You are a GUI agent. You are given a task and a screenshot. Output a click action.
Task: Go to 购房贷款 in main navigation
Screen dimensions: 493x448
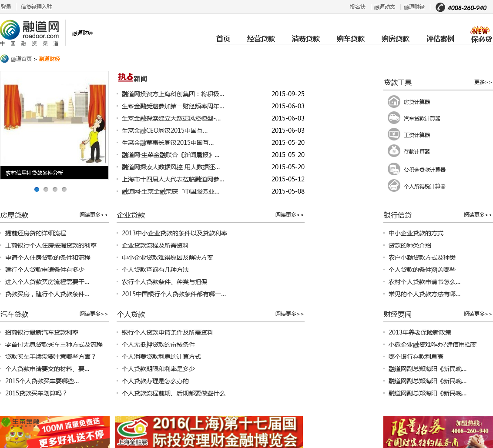click(395, 39)
